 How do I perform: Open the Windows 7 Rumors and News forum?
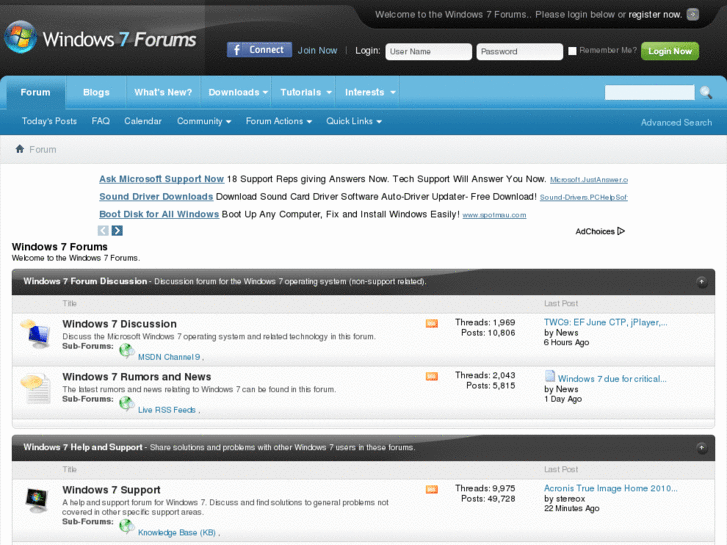136,377
